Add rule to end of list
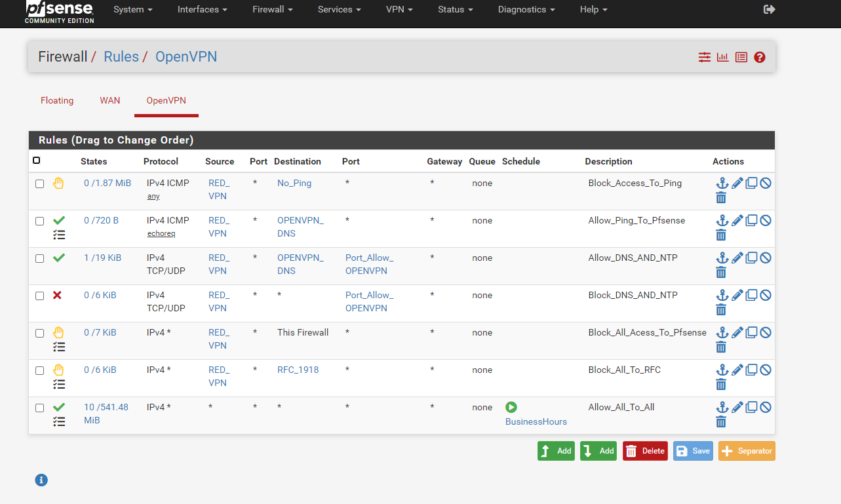 (x=598, y=451)
